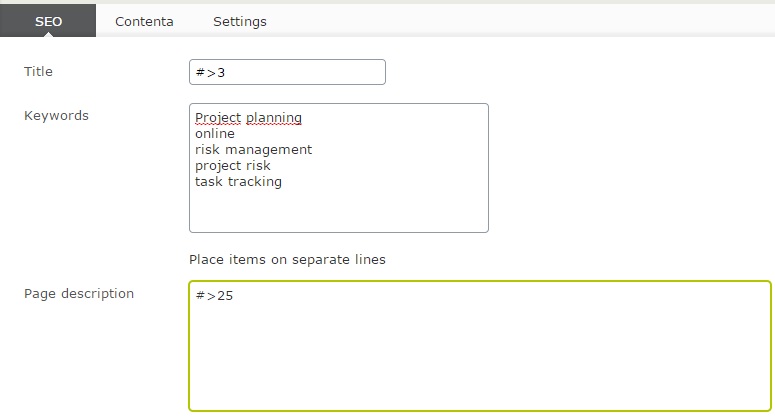Switch to the SEO tab
Viewport: 775px width, 418px height.
click(48, 21)
